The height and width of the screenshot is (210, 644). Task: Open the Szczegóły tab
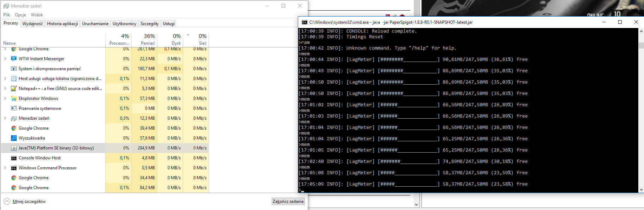point(149,24)
